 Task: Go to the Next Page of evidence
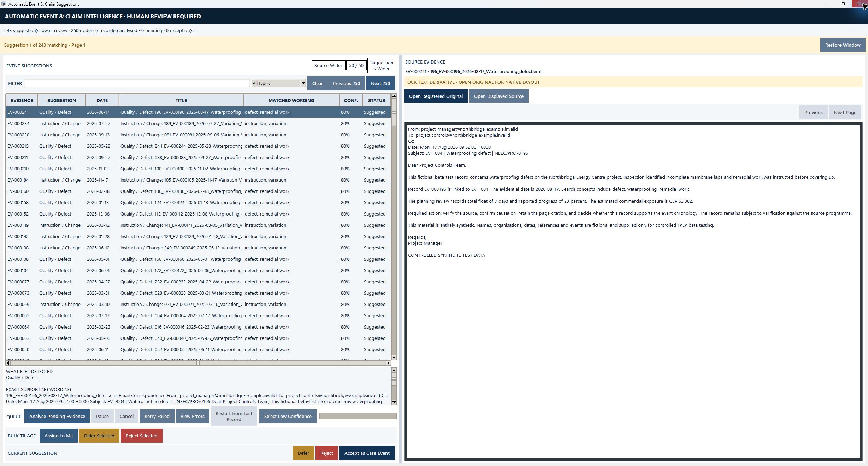[845, 112]
